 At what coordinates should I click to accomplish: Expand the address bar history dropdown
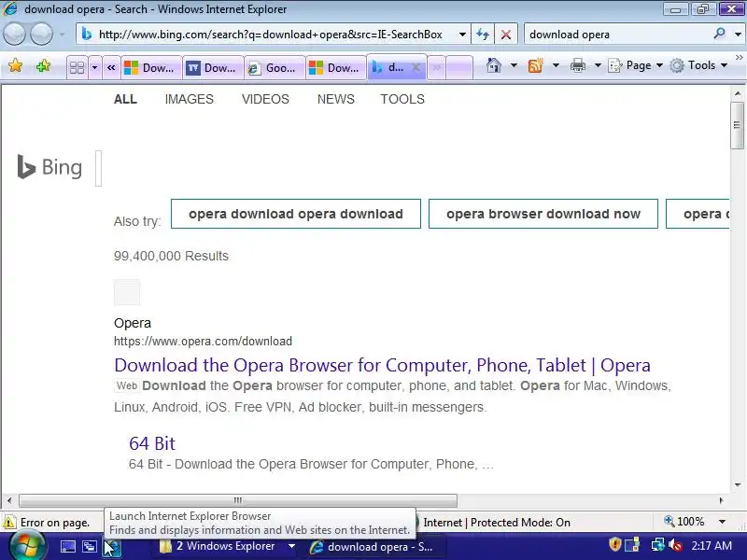[x=462, y=35]
